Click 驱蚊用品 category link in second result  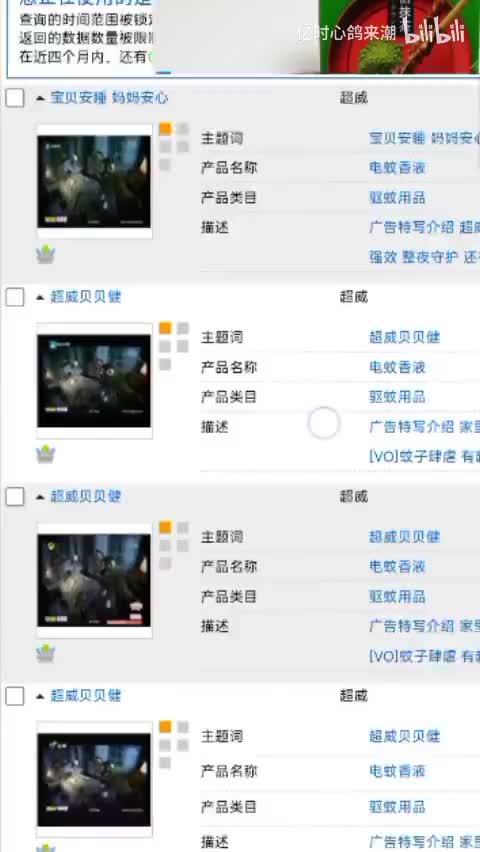(x=397, y=397)
